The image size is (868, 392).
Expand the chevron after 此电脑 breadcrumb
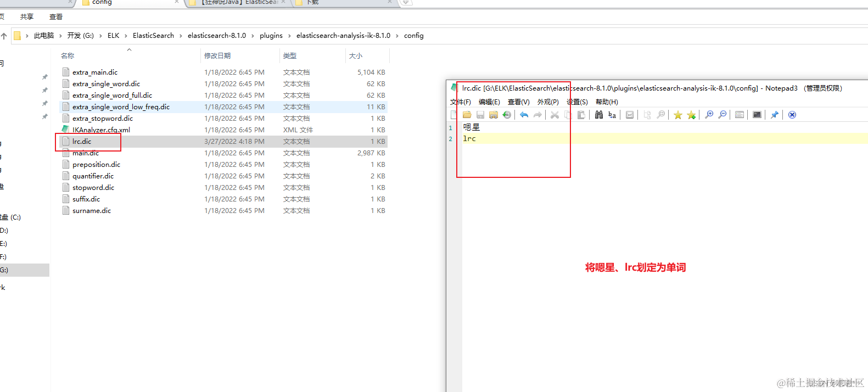tap(61, 36)
